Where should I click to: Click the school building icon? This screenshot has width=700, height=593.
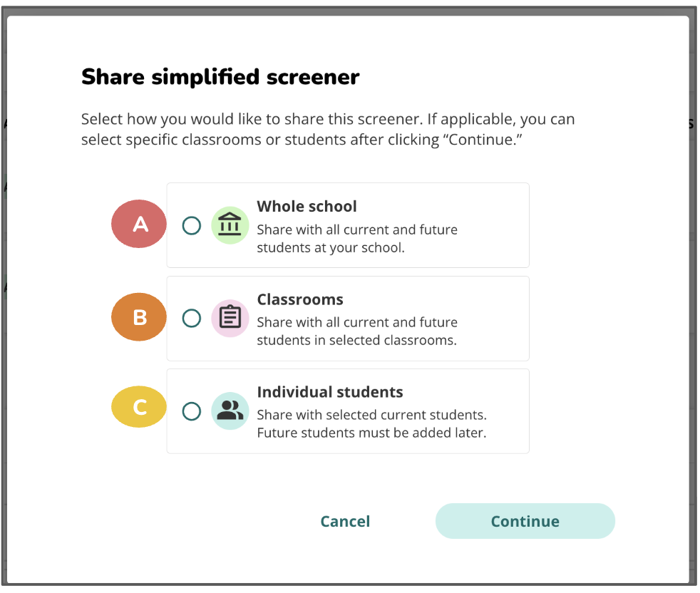(x=230, y=225)
